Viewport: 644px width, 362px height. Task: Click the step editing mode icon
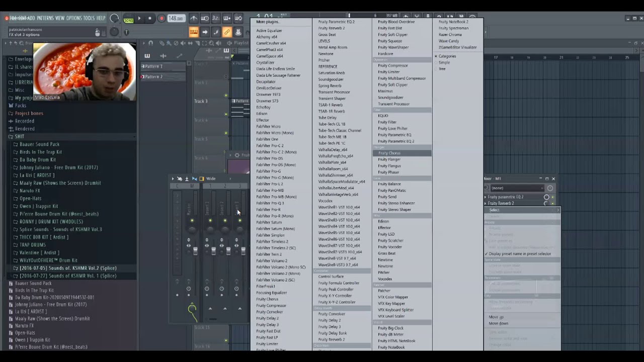click(x=216, y=32)
